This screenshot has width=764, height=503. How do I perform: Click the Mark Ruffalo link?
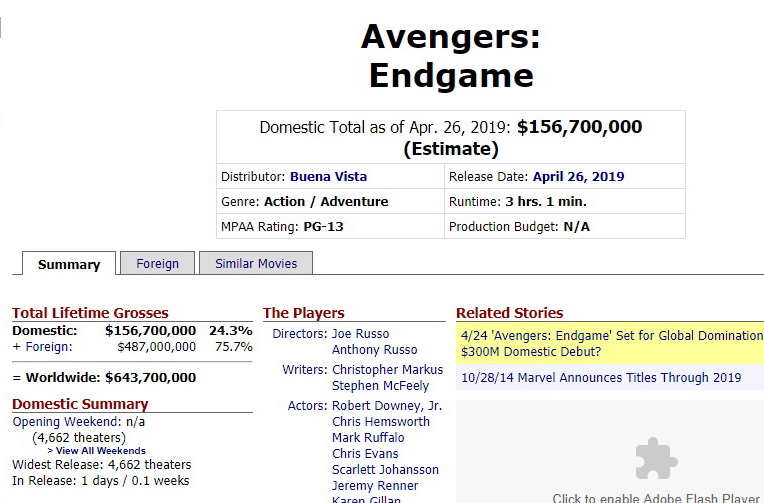(x=368, y=438)
